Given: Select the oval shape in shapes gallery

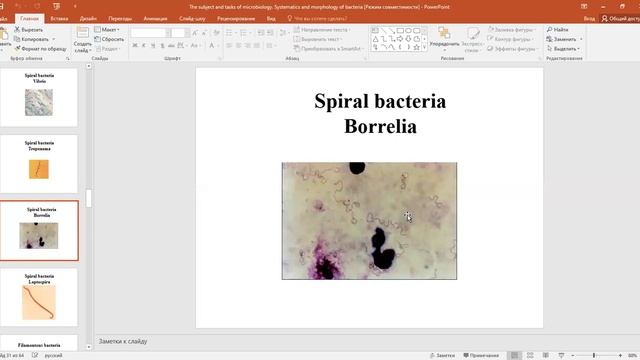Looking at the screenshot, I should point(409,31).
